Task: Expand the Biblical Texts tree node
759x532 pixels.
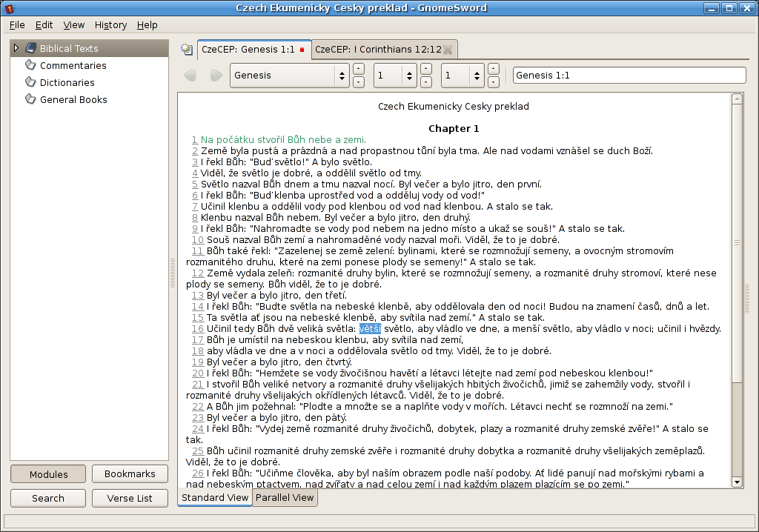Action: point(16,48)
